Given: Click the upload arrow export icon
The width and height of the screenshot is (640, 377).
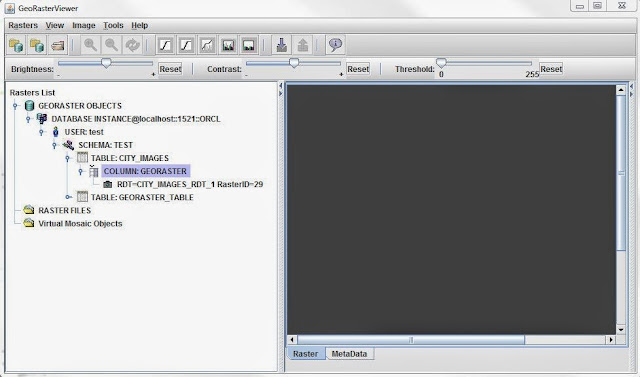Looking at the screenshot, I should click(302, 45).
